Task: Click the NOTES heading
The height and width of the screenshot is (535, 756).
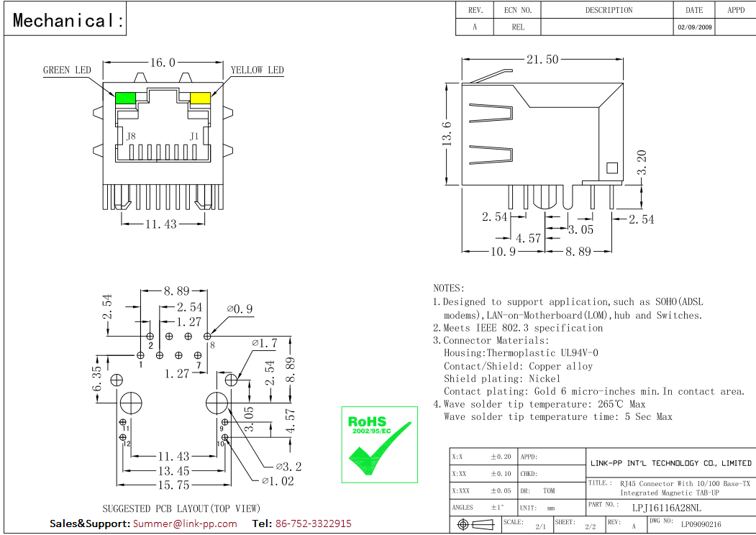Action: point(449,288)
